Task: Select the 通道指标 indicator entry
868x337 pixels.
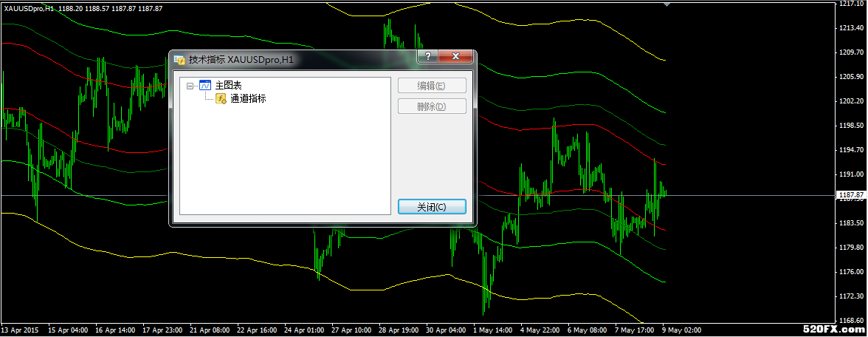Action: tap(248, 99)
